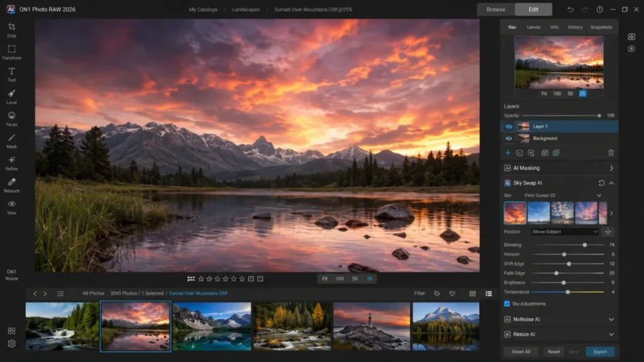The image size is (644, 362).
Task: Adjust the Blending slider
Action: click(569, 245)
